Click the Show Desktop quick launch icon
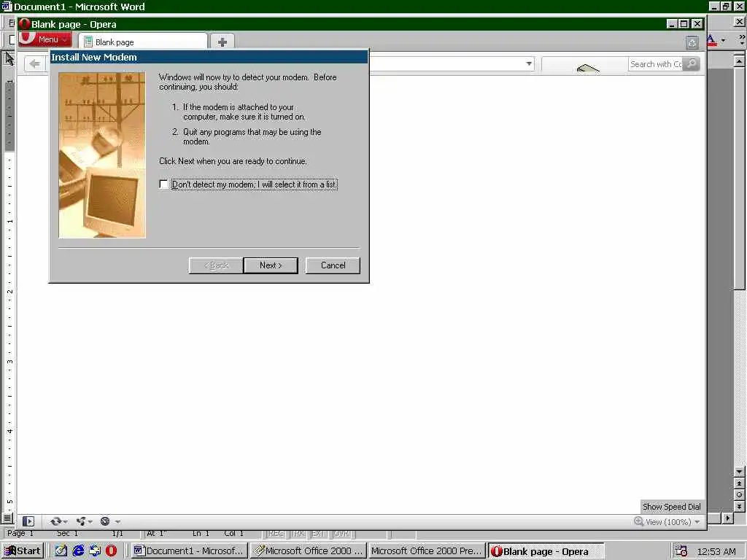747x560 pixels. (61, 551)
